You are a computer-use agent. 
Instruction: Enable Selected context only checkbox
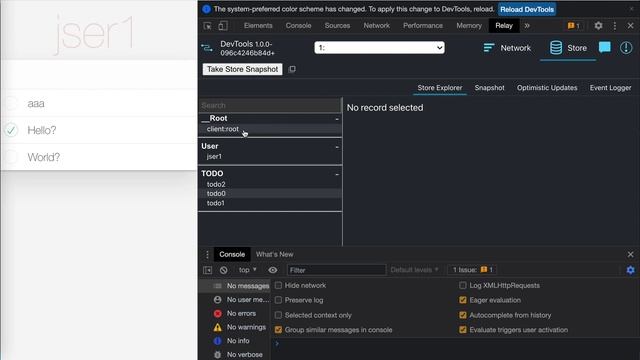[x=278, y=315]
